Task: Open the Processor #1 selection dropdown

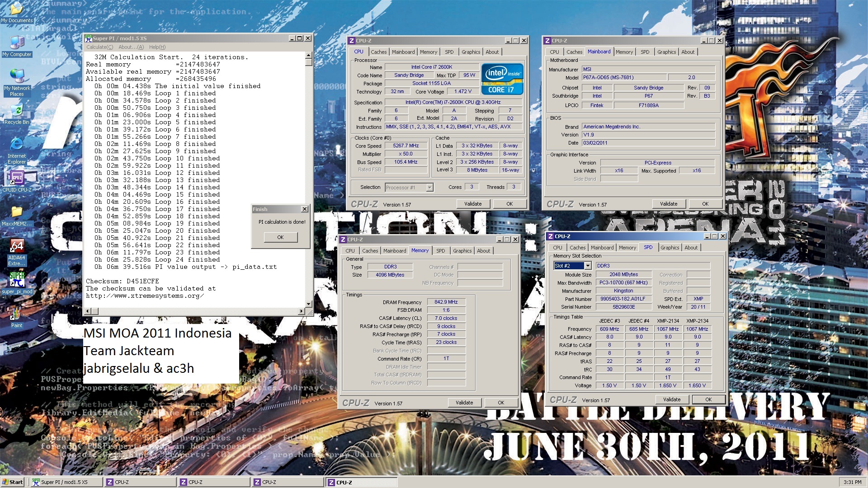Action: click(x=429, y=188)
